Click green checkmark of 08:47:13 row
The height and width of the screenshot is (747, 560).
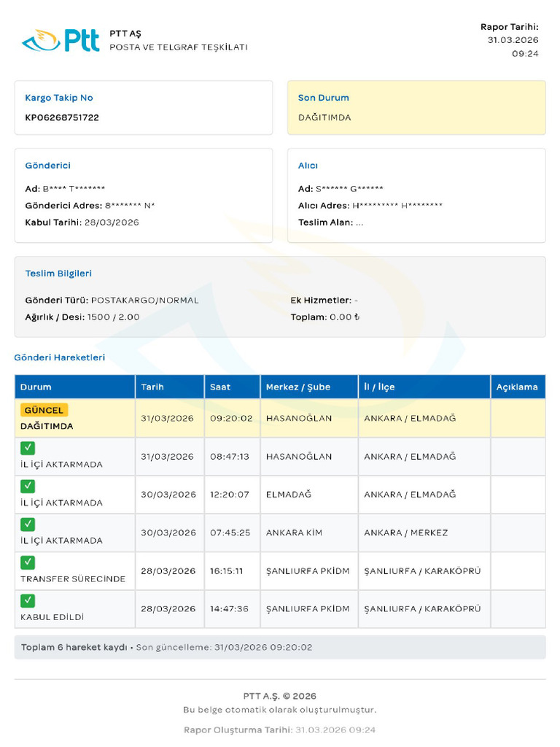pos(28,448)
